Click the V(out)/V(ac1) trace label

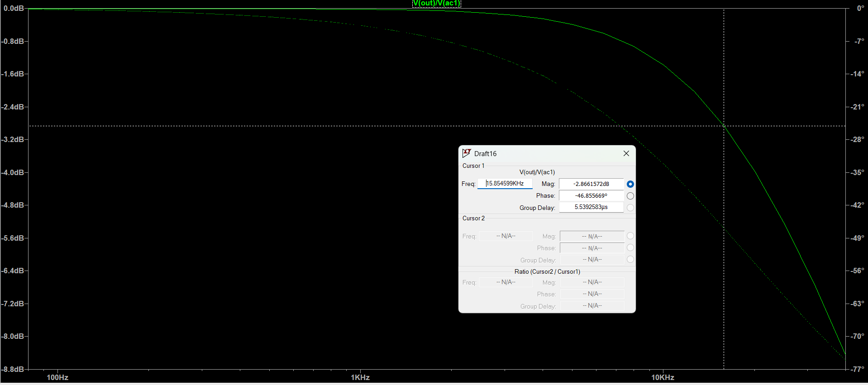436,4
